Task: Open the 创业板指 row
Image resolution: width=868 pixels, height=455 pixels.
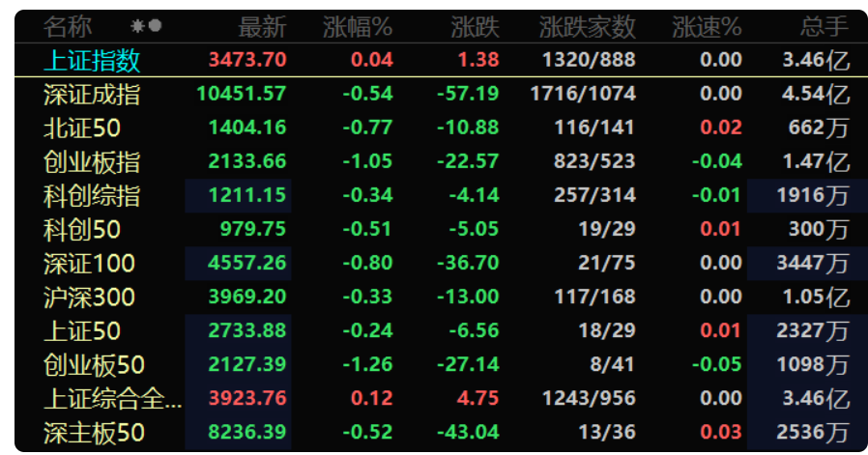Action: click(x=441, y=161)
